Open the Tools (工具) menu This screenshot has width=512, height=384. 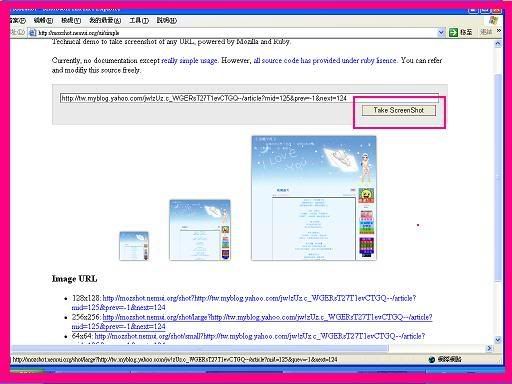[x=139, y=20]
